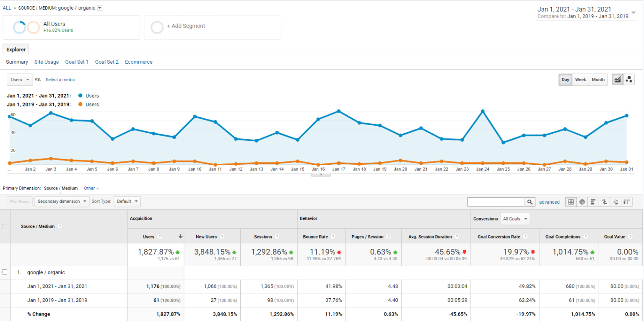Switch to motion chart view
Screen dimensions: 644x321
[628, 80]
